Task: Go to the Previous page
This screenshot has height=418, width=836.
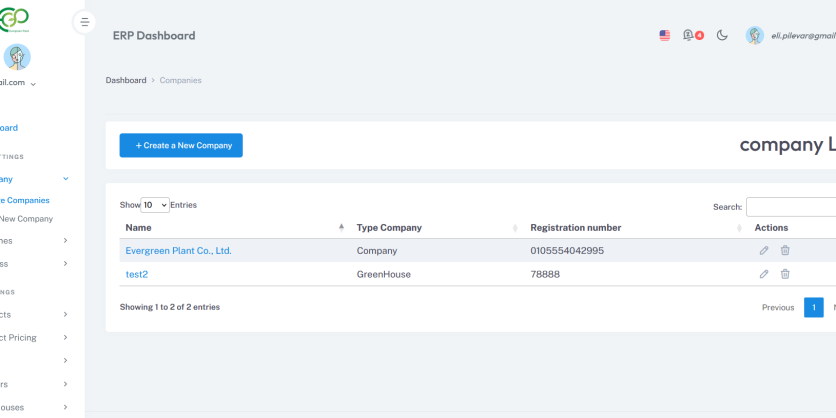Action: tap(778, 308)
